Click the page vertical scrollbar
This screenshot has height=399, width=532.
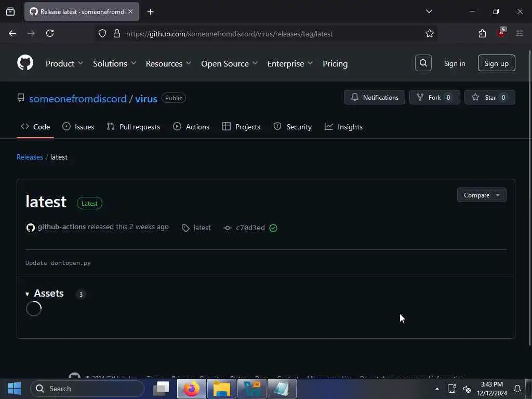pyautogui.click(x=529, y=197)
